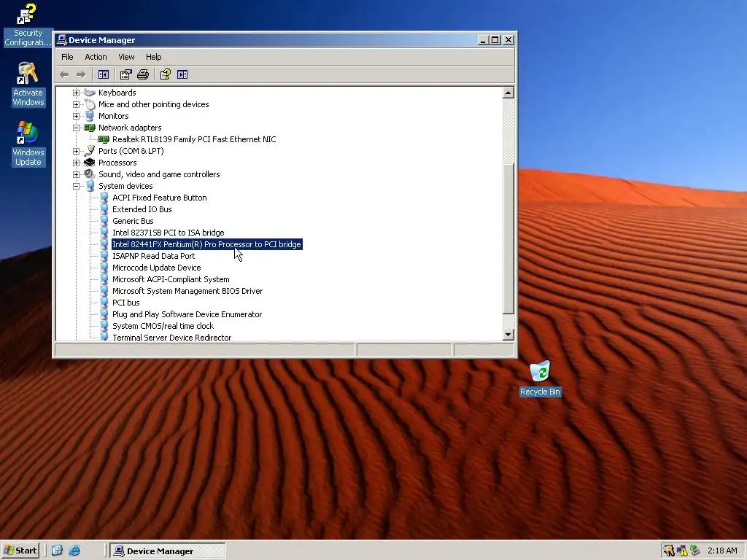The image size is (747, 560).
Task: Select Terminal Server Device Redirector
Action: pos(172,337)
